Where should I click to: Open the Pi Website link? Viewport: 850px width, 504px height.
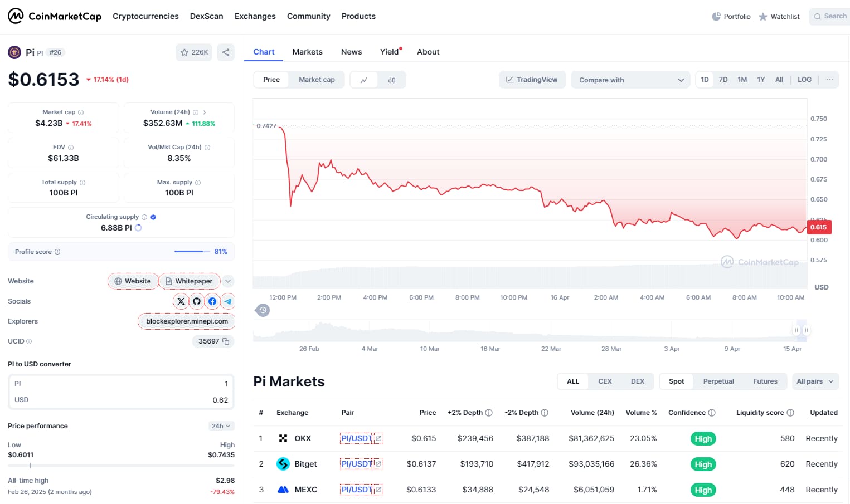(x=133, y=281)
